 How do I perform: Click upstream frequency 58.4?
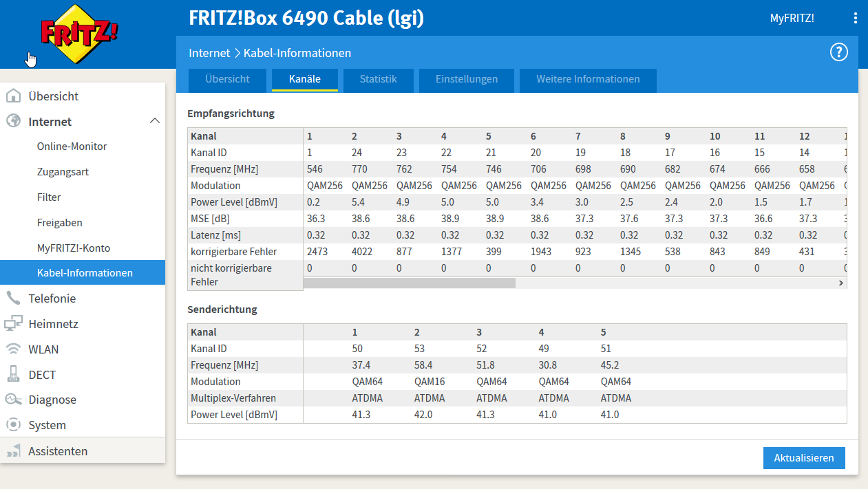[x=423, y=365]
